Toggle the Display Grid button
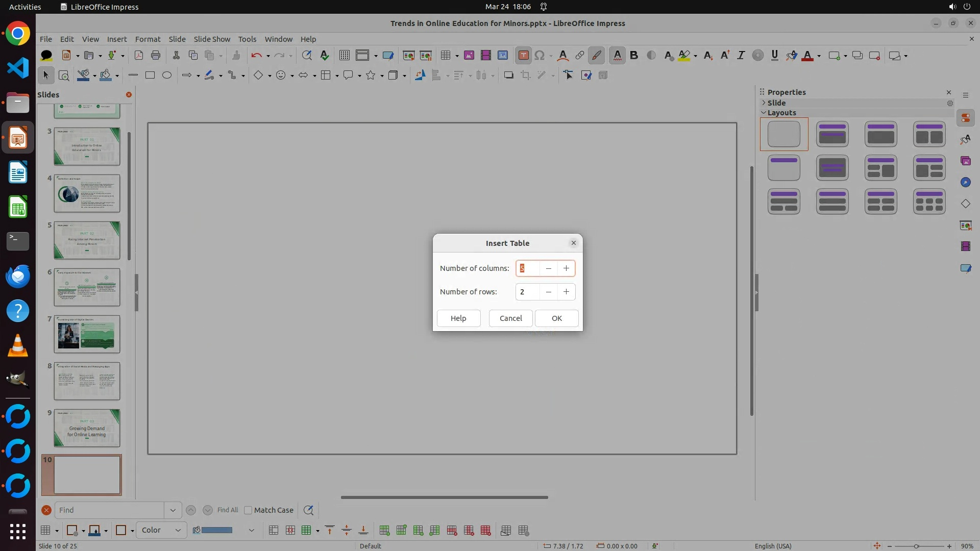The width and height of the screenshot is (980, 551). (x=345, y=56)
